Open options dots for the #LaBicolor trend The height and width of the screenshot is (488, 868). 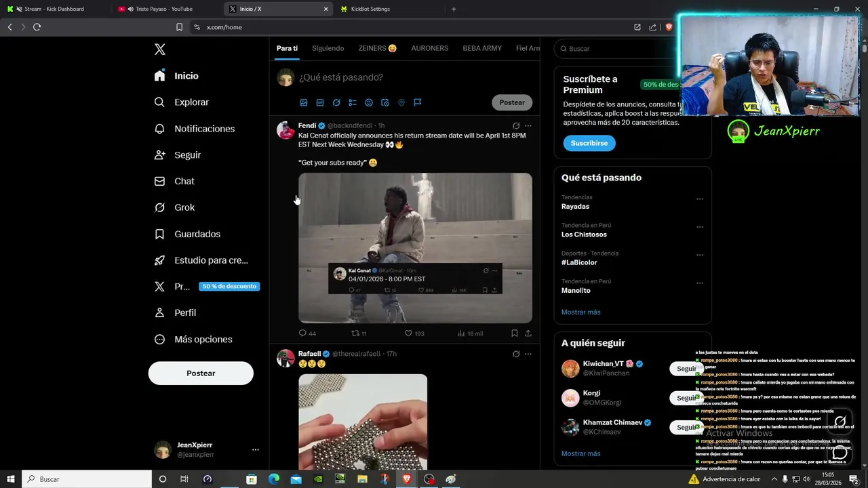(700, 256)
